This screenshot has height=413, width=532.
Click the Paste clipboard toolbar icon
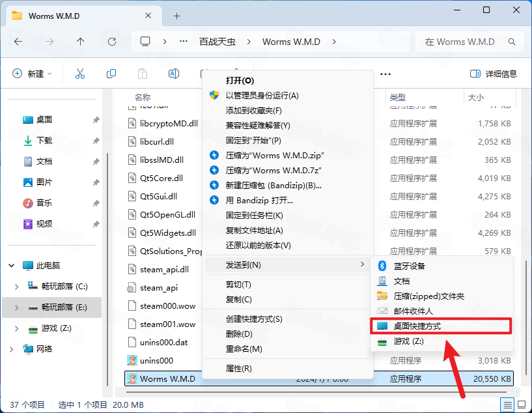coord(143,74)
